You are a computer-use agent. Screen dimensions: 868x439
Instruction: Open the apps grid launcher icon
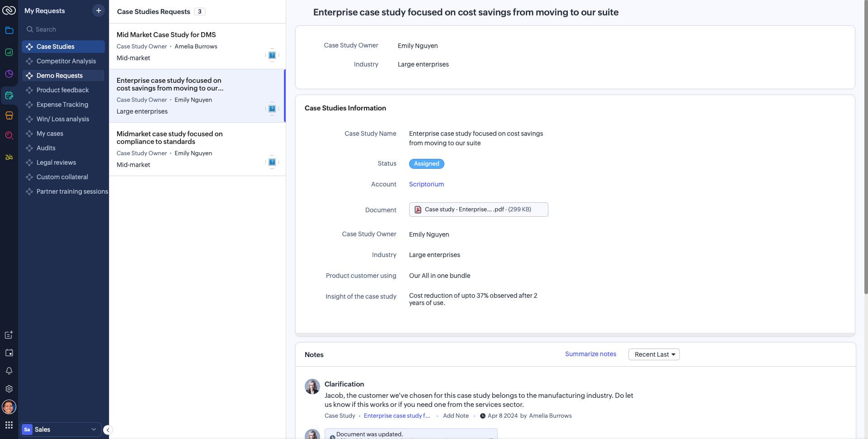click(x=9, y=425)
